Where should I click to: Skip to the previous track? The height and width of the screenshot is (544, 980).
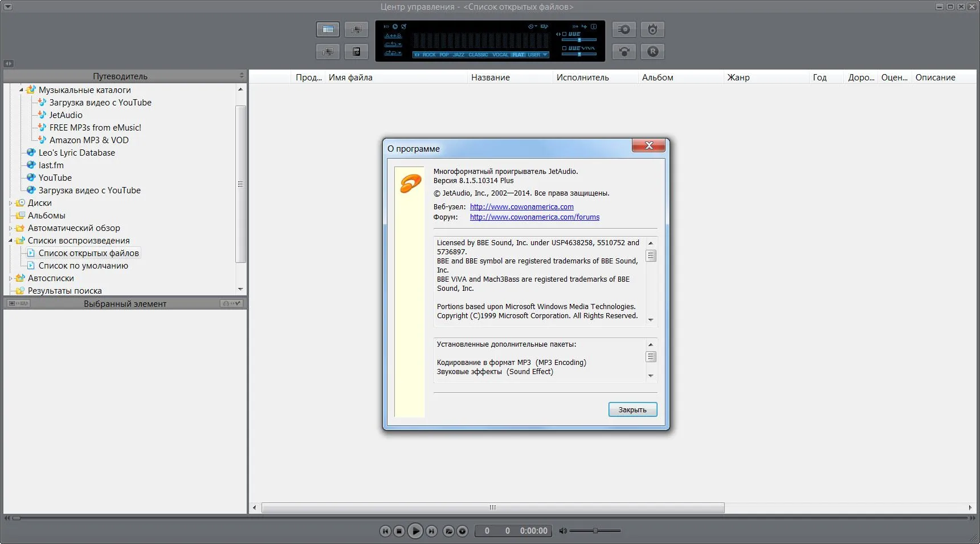pos(385,531)
